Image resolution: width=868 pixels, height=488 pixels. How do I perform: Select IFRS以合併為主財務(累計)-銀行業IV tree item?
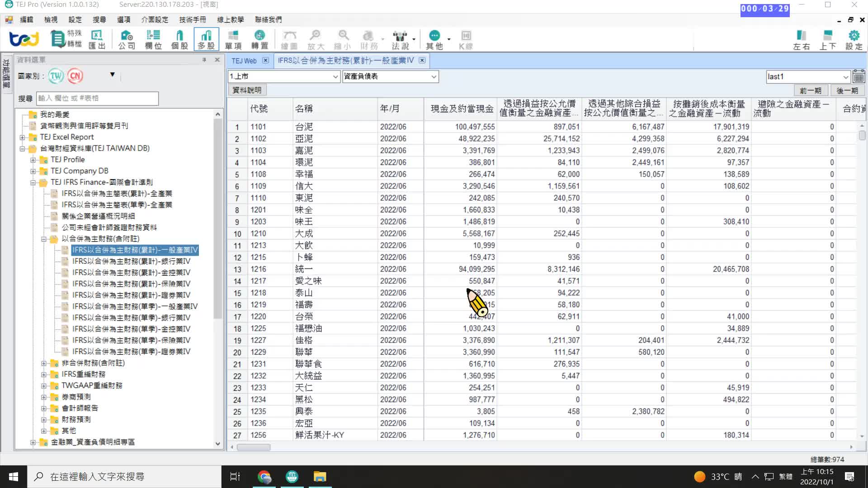point(131,261)
